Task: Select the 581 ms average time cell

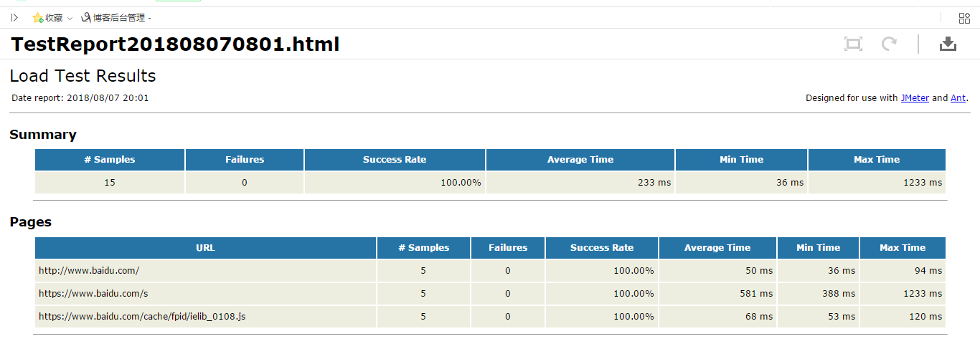Action: 717,294
